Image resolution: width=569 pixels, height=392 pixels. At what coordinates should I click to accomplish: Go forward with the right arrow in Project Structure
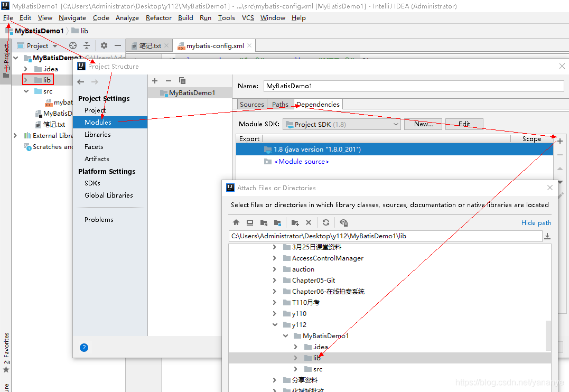coord(95,82)
